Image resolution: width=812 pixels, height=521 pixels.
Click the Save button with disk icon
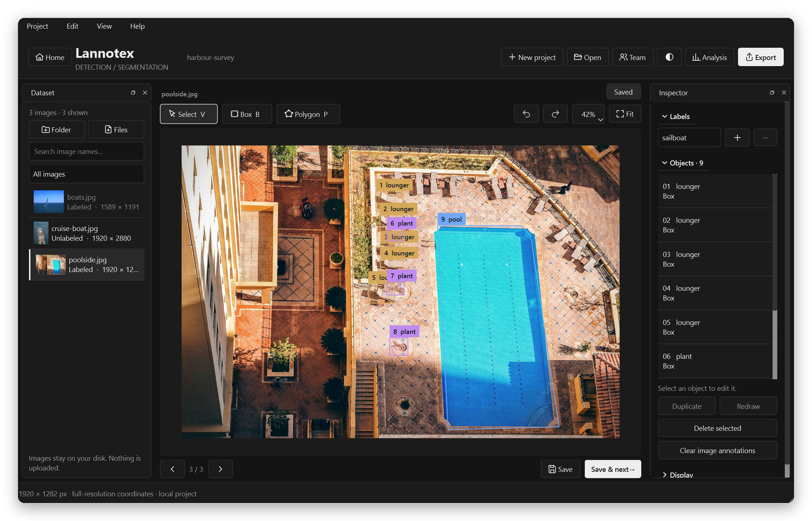[x=560, y=469]
